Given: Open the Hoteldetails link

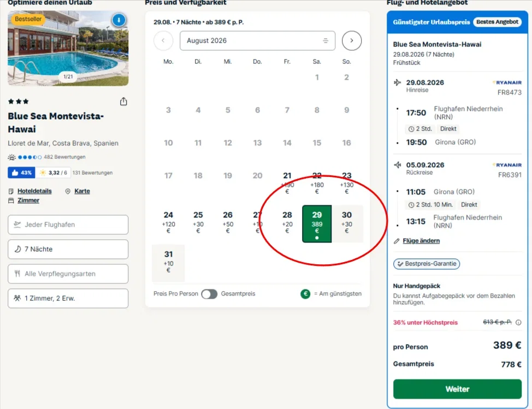Looking at the screenshot, I should 34,191.
